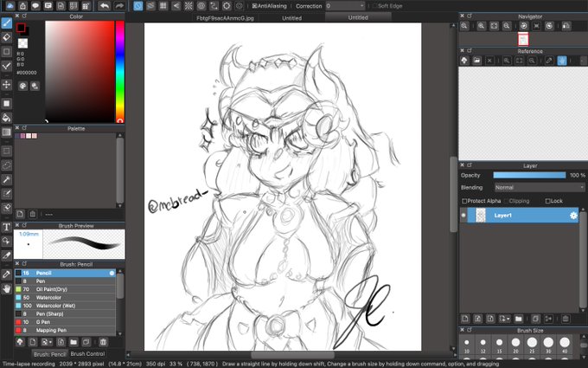The width and height of the screenshot is (588, 368).
Task: Toggle the radial snap guide
Action: tap(189, 6)
